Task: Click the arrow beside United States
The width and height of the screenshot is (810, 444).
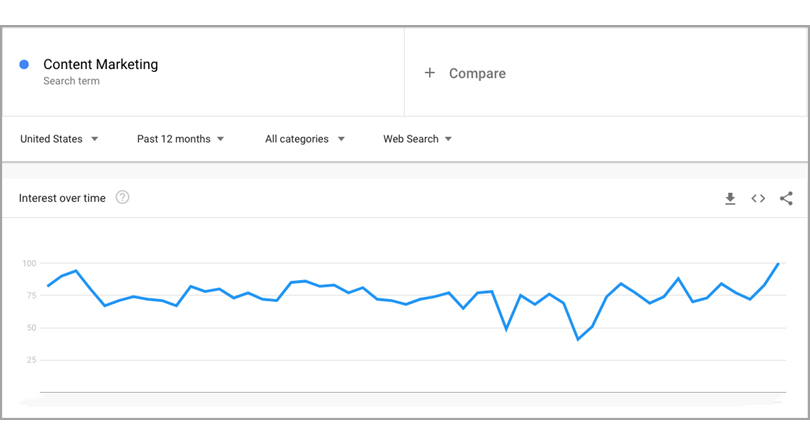Action: [95, 139]
